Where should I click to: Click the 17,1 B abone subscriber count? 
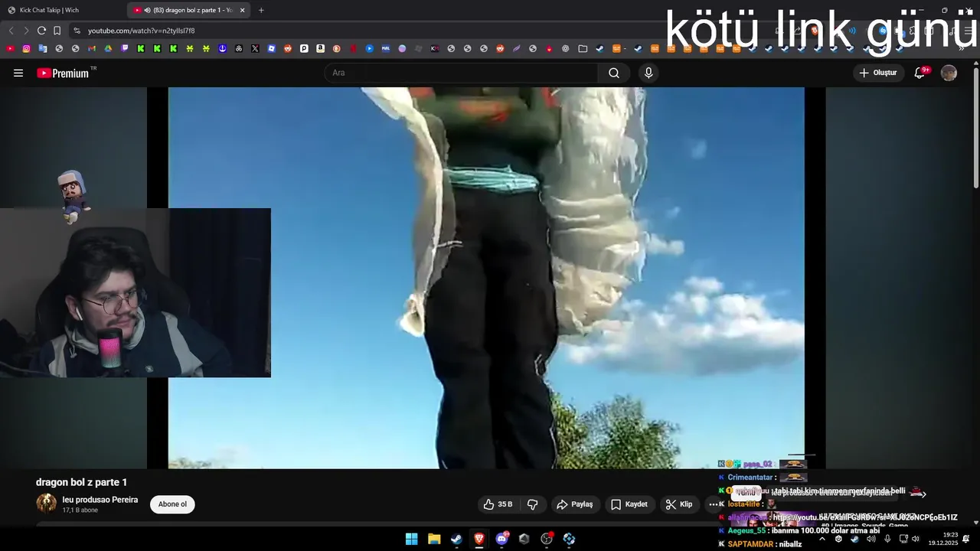[80, 510]
